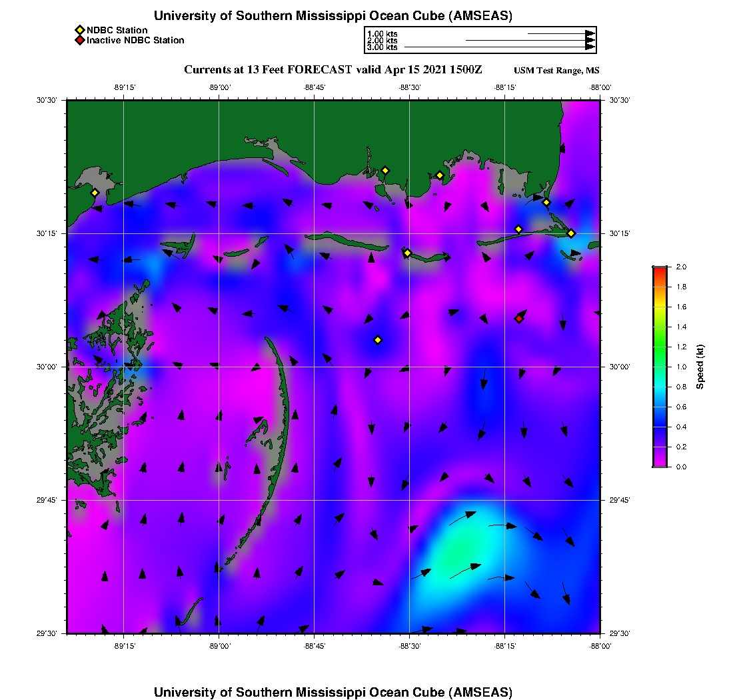733x700 pixels.
Task: Click the 1.00 kts scale arrowhead
Action: coord(590,33)
